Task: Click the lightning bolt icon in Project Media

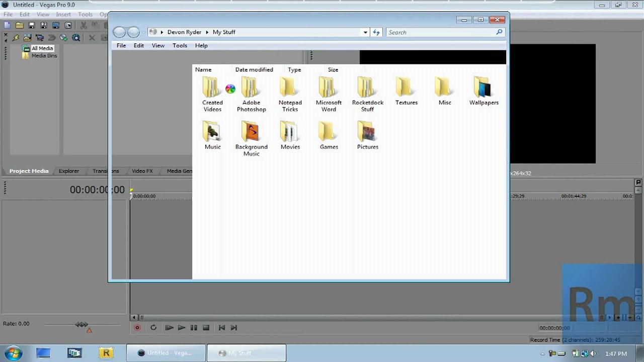Action: point(16,38)
